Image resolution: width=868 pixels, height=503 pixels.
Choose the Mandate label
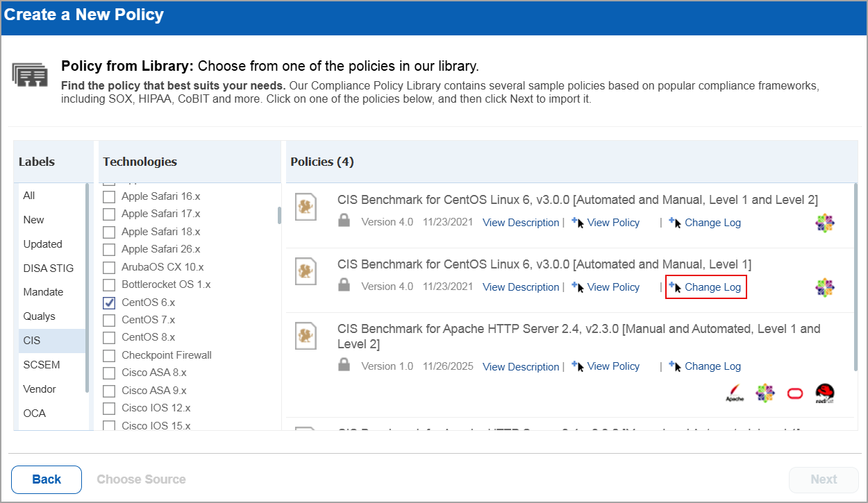[x=43, y=292]
